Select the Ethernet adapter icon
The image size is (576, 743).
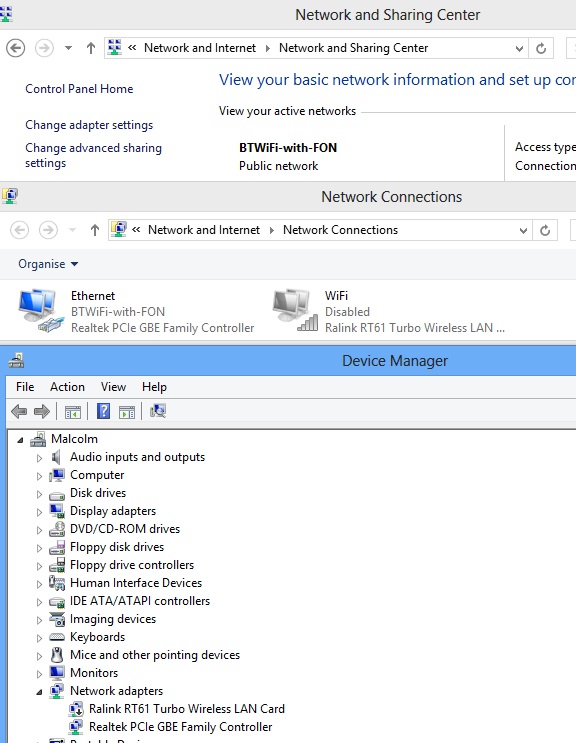pos(41,310)
